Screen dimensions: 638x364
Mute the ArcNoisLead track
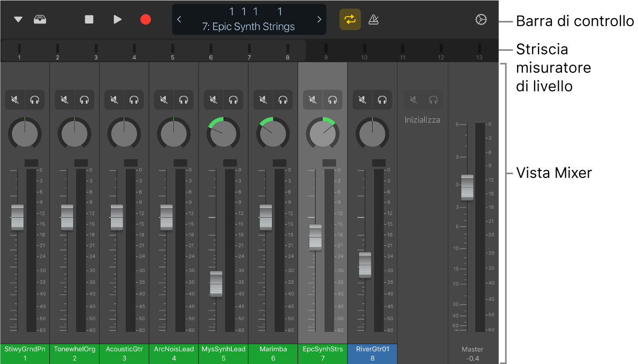click(164, 99)
